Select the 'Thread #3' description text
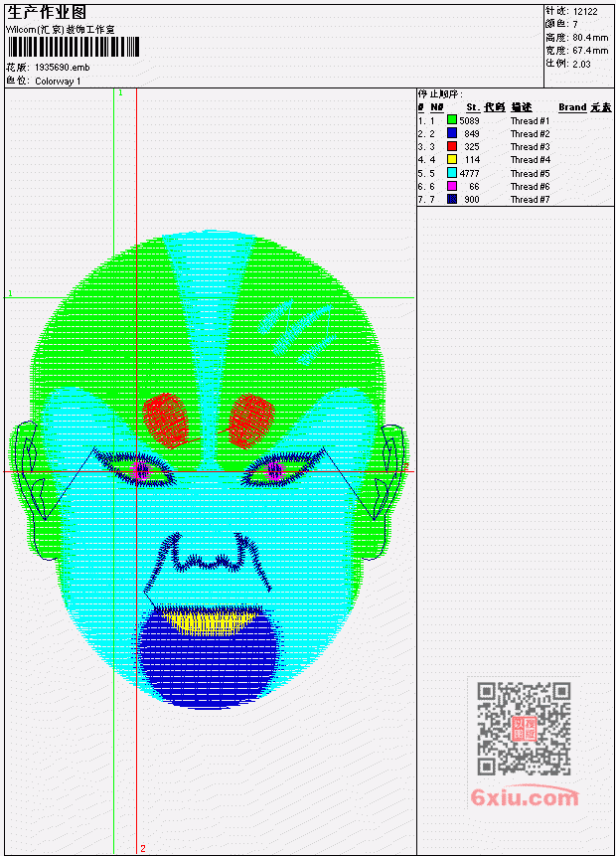The width and height of the screenshot is (616, 856). 530,147
